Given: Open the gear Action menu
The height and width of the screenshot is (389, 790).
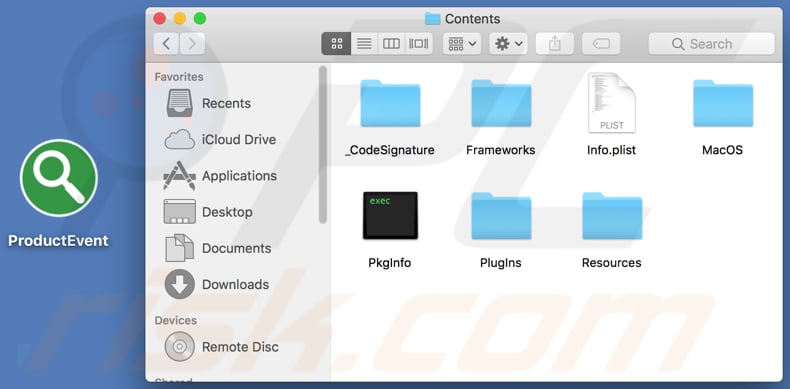Looking at the screenshot, I should pos(508,44).
